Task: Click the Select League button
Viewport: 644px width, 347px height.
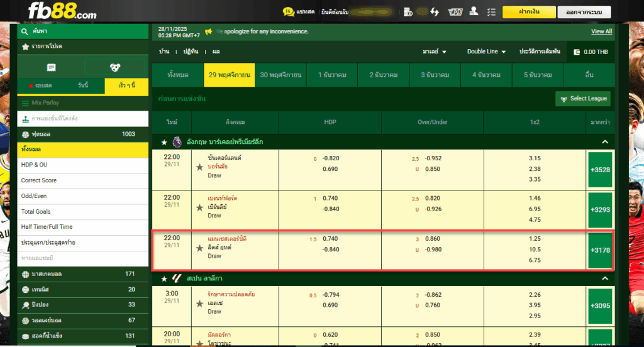Action: point(583,99)
